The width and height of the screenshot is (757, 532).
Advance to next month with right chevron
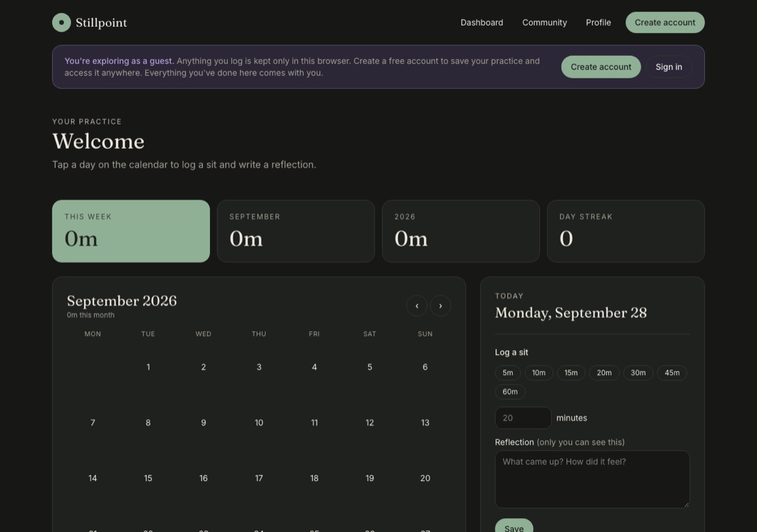click(440, 306)
